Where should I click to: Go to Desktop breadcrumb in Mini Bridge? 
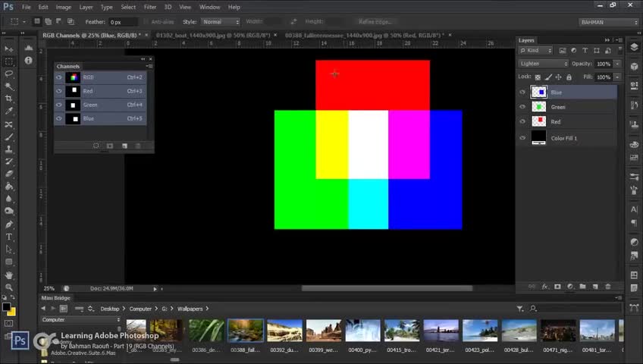tap(110, 309)
